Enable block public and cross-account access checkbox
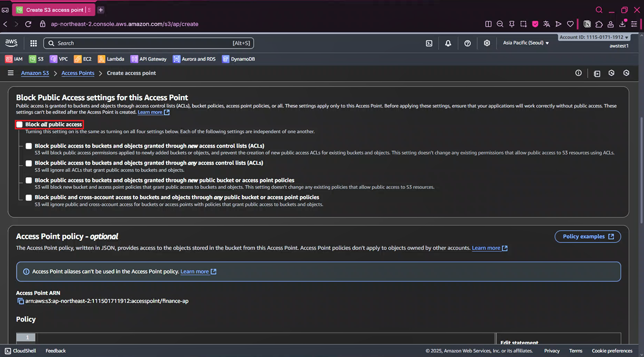The image size is (644, 357). coord(29,197)
